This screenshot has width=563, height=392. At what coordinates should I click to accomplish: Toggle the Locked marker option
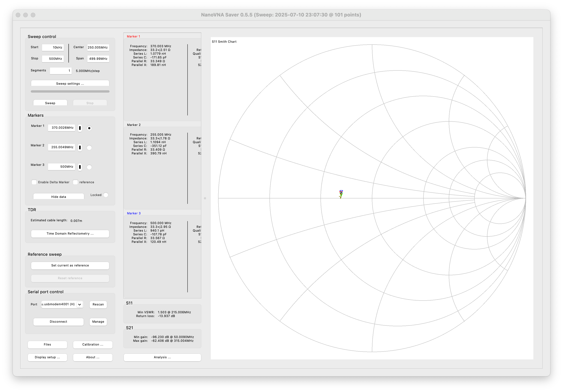[x=106, y=195]
